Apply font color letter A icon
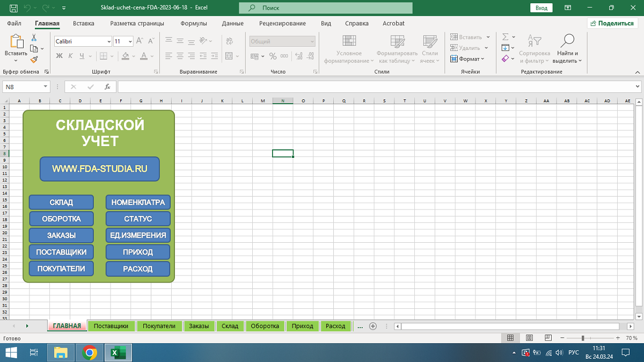 pos(143,56)
